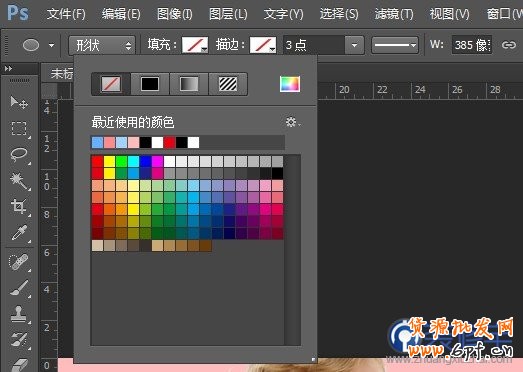Screen dimensions: 523x372
Task: Set fill type to Pattern
Action: tap(228, 84)
